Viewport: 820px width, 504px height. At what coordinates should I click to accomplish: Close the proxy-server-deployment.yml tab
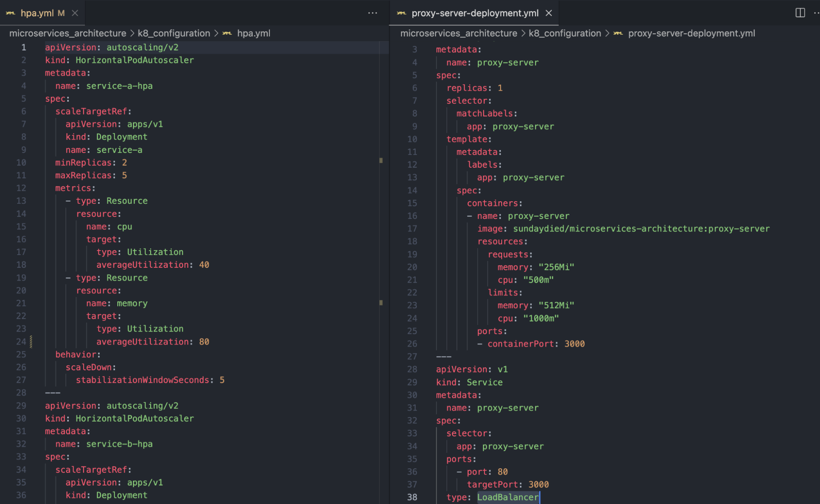[x=548, y=13]
